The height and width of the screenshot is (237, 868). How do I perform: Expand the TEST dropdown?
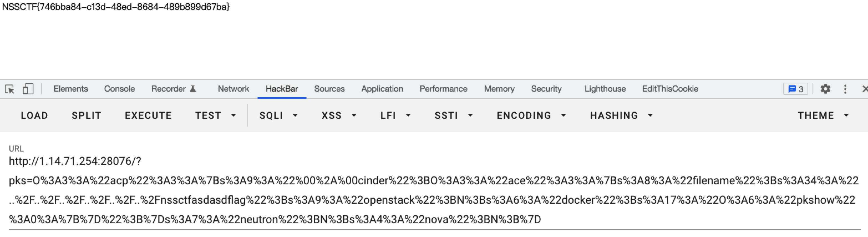216,116
